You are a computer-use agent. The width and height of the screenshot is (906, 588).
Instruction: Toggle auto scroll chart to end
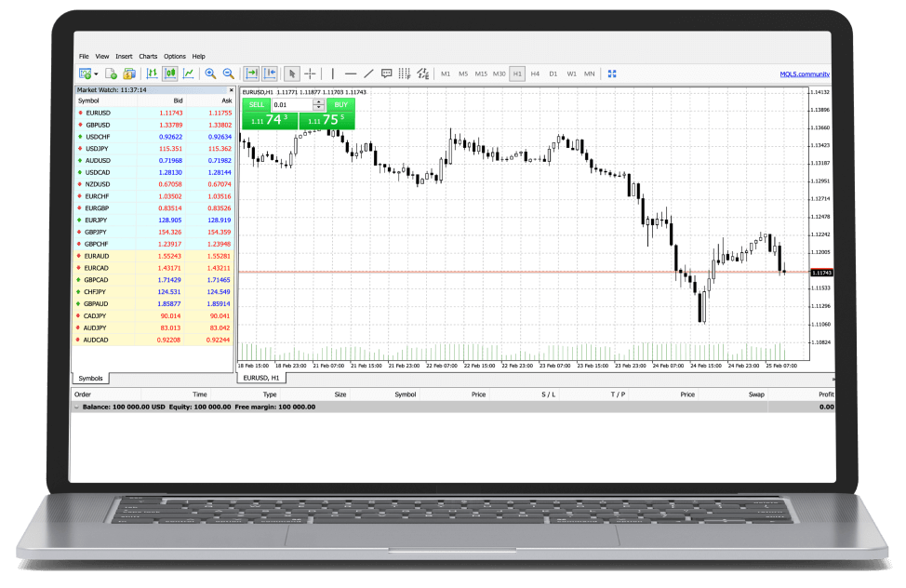click(252, 73)
